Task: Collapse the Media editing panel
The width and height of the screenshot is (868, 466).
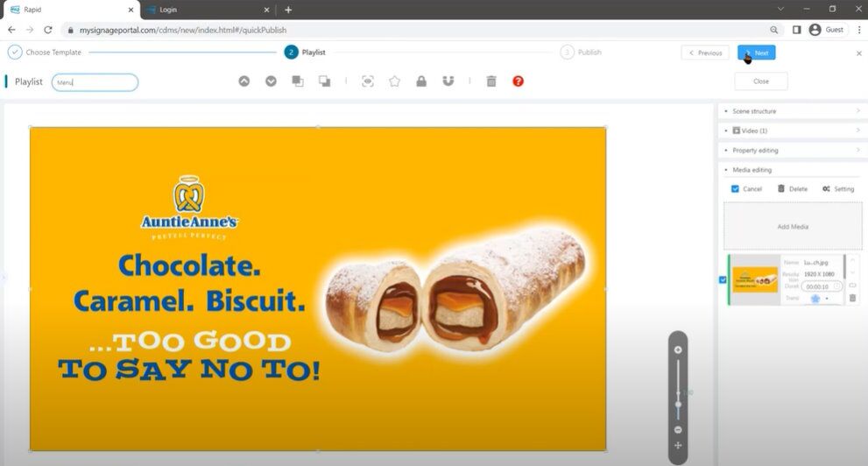Action: coord(792,170)
